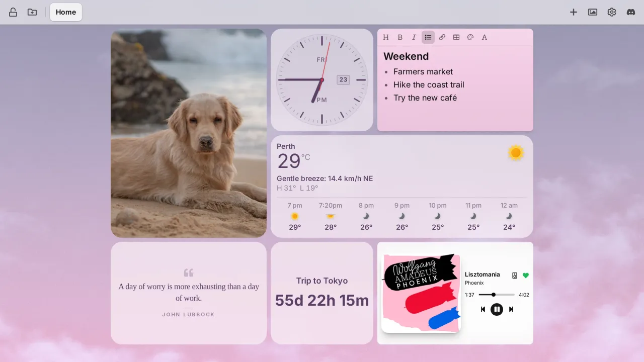
Task: Click 'Try the new café' item
Action: click(x=425, y=98)
